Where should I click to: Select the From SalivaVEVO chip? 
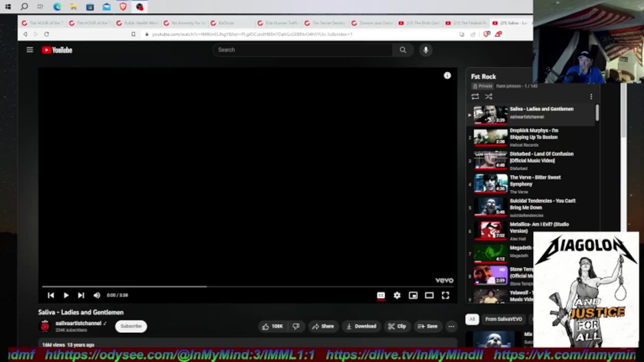point(503,319)
